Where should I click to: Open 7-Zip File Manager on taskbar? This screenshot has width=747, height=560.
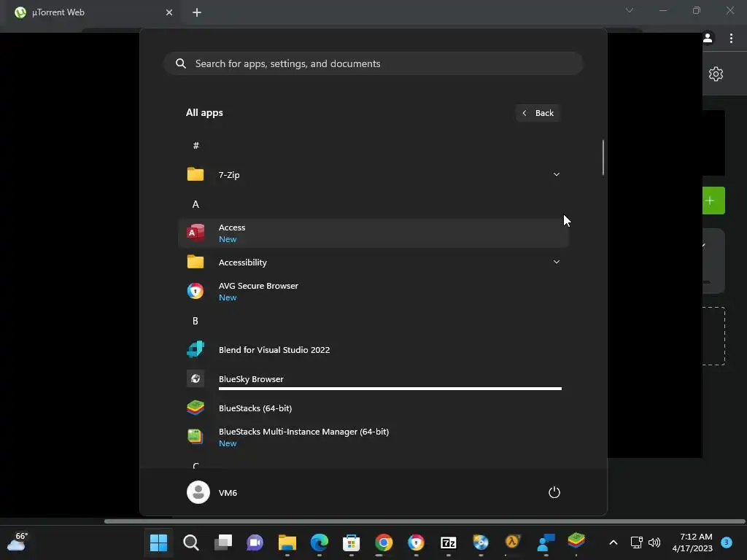point(449,542)
